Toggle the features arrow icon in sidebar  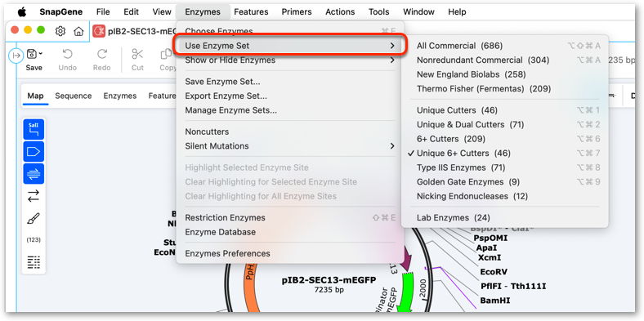click(x=34, y=152)
